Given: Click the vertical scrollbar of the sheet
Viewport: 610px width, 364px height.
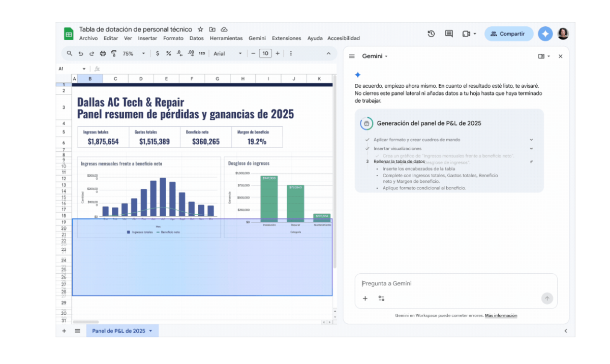Looking at the screenshot, I should pos(334,173).
